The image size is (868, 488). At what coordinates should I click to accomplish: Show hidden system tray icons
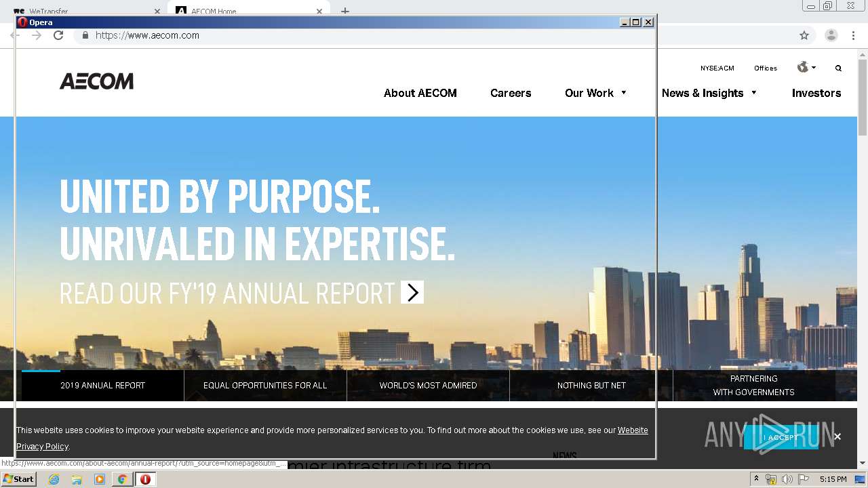pos(756,479)
